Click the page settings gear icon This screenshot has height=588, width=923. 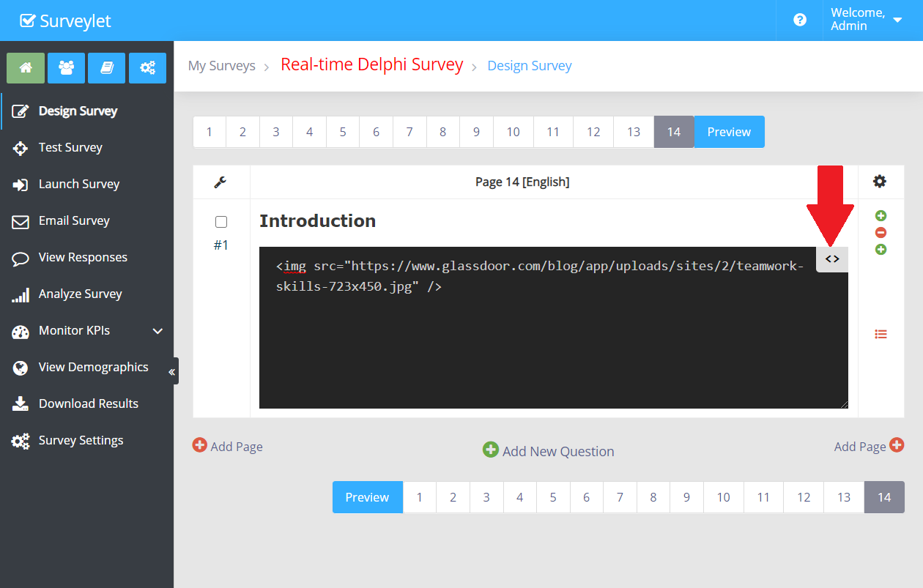coord(880,182)
